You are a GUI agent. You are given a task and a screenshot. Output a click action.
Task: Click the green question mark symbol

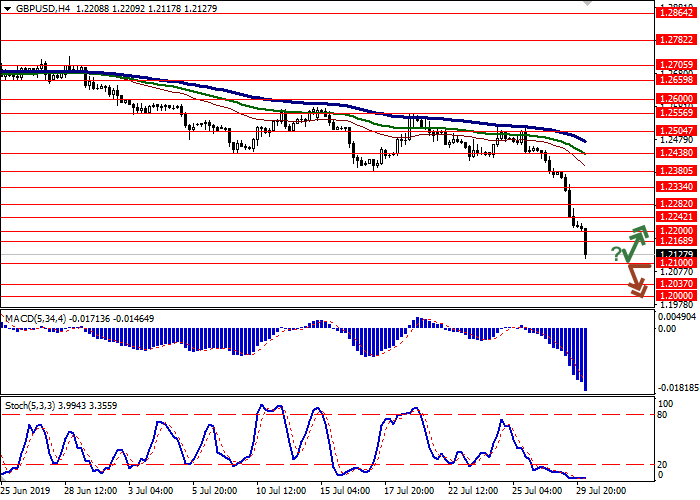tap(616, 253)
